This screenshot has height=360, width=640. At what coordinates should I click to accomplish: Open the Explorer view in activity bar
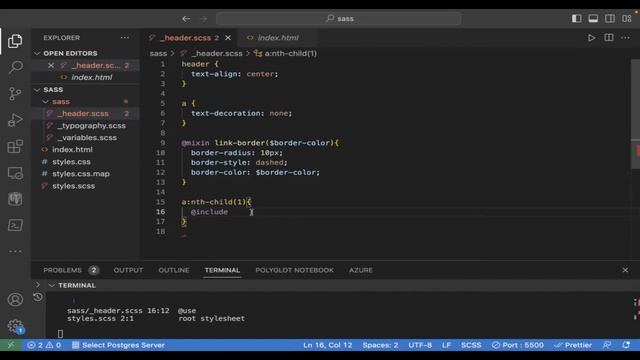15,41
